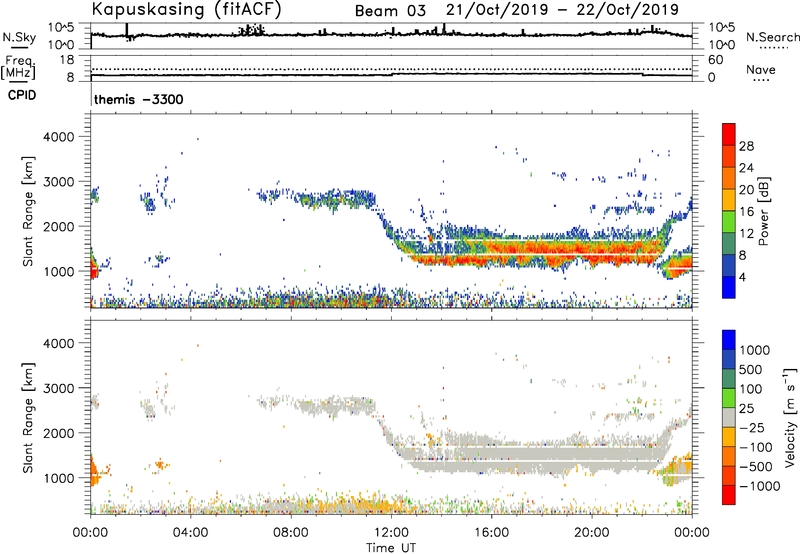Click the red top of power colorbar
Viewport: 800px width, 554px height.
[729, 134]
